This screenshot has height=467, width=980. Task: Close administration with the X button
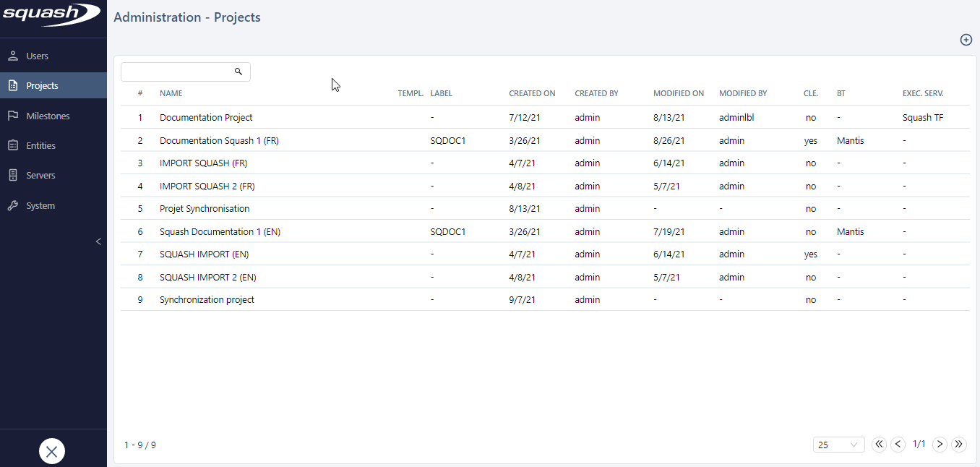click(52, 452)
